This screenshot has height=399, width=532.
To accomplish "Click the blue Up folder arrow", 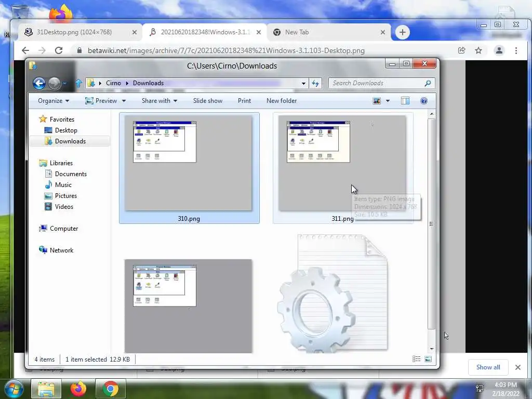I will click(x=78, y=83).
